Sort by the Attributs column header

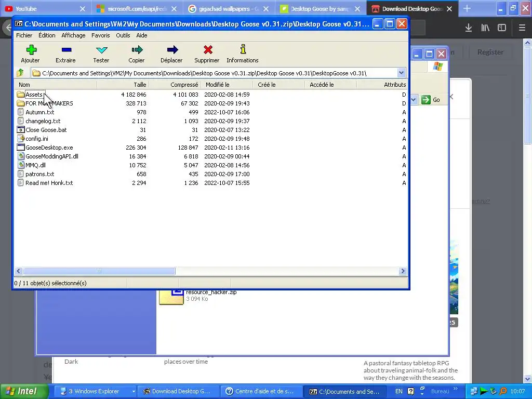coord(382,85)
